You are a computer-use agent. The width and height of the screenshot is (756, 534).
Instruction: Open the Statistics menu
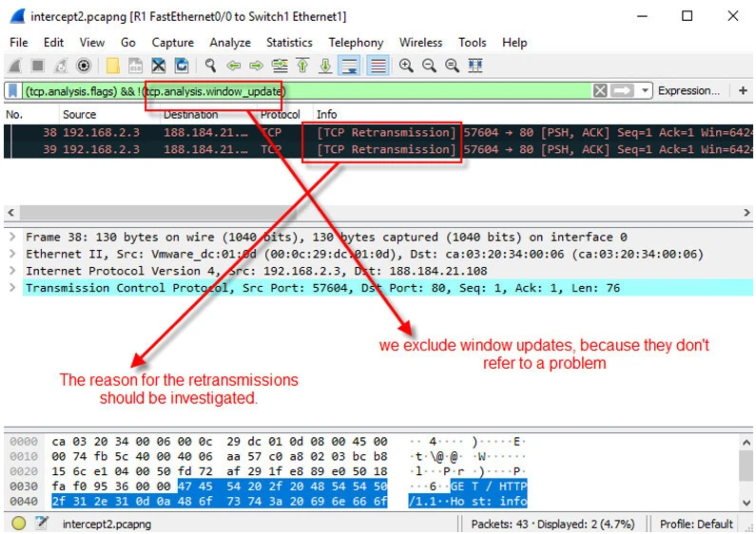(289, 43)
